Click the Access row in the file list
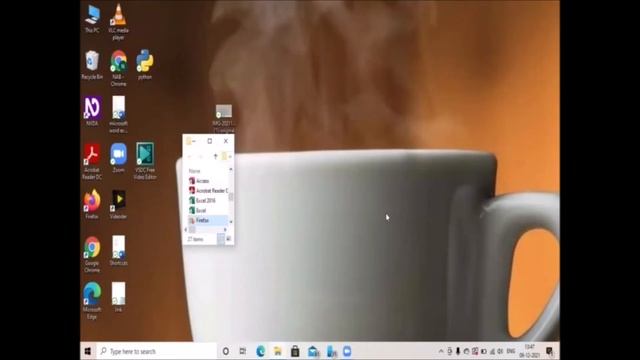The image size is (640, 360). pyautogui.click(x=207, y=181)
